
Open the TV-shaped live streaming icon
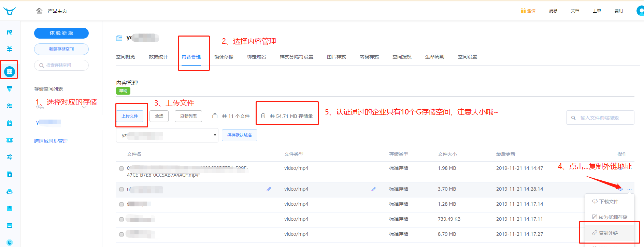click(10, 123)
